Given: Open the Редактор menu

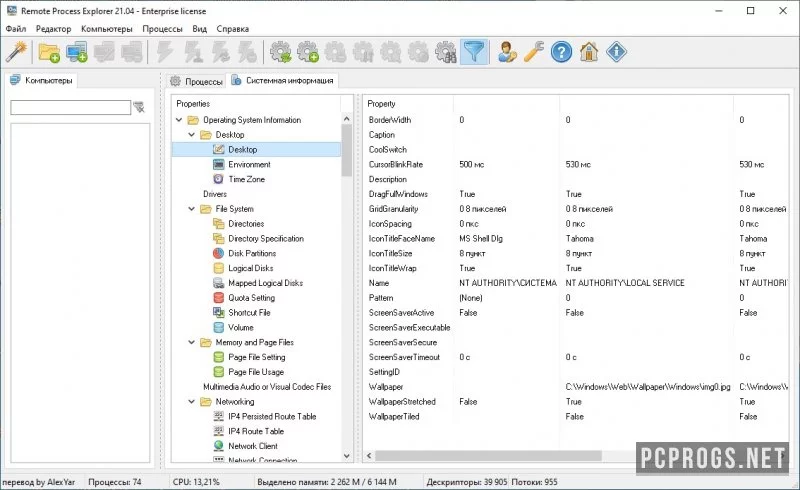Looking at the screenshot, I should [x=54, y=29].
